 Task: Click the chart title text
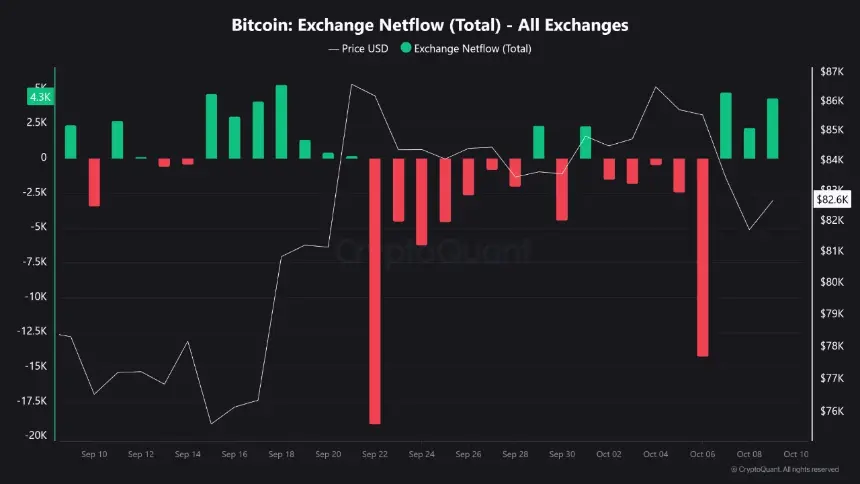click(x=430, y=25)
